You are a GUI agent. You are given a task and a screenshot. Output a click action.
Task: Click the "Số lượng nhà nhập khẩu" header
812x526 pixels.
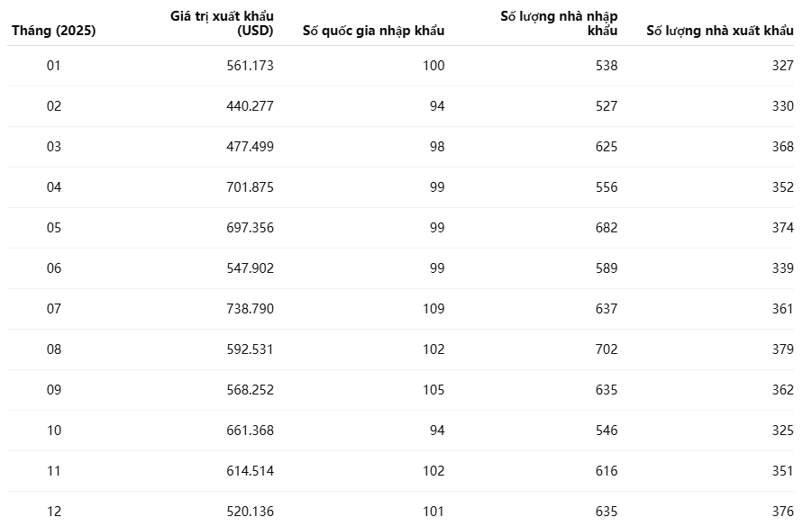point(559,23)
